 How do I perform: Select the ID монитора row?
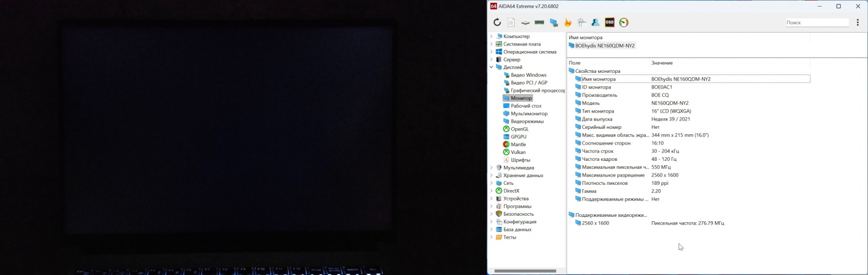point(692,87)
